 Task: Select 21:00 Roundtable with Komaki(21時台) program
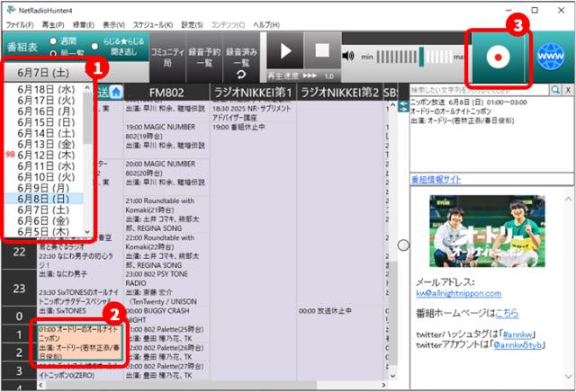click(166, 214)
